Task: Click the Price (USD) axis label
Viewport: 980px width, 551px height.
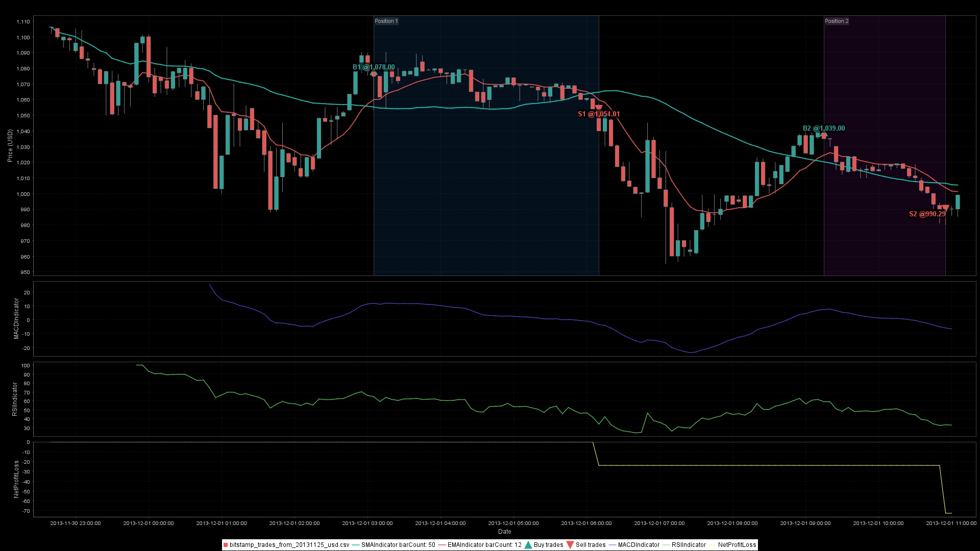Action: pyautogui.click(x=10, y=146)
